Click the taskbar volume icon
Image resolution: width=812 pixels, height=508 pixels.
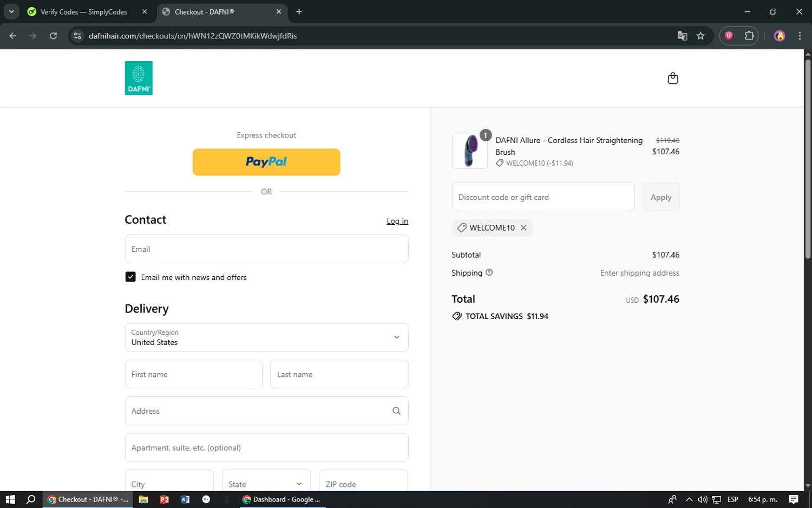coord(703,499)
